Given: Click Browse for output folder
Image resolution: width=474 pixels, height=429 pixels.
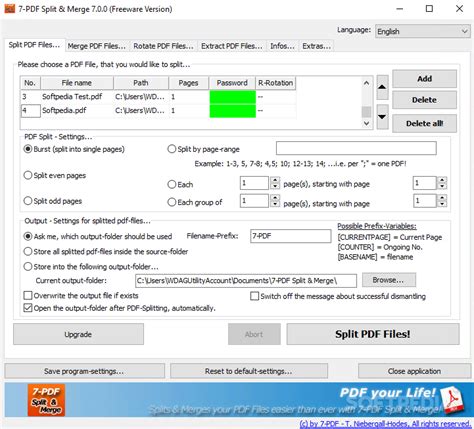Looking at the screenshot, I should click(389, 280).
